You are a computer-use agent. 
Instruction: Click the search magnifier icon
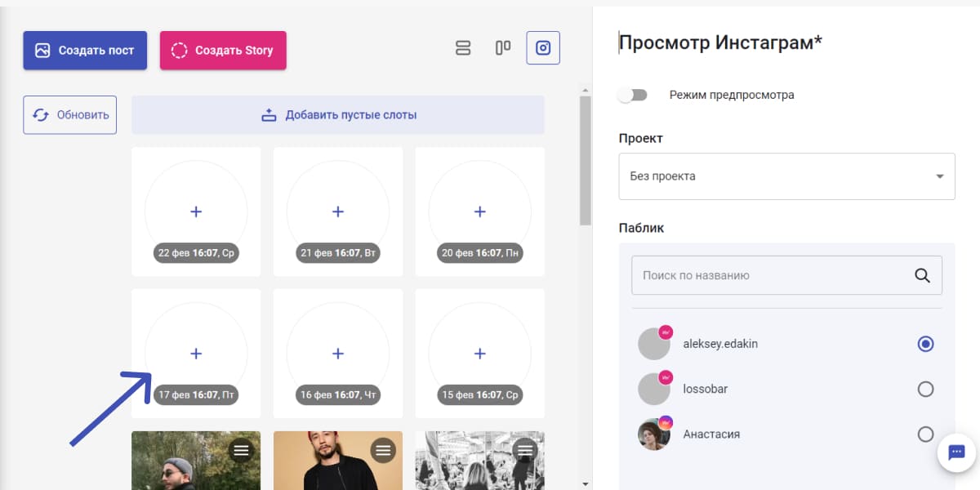[x=922, y=275]
